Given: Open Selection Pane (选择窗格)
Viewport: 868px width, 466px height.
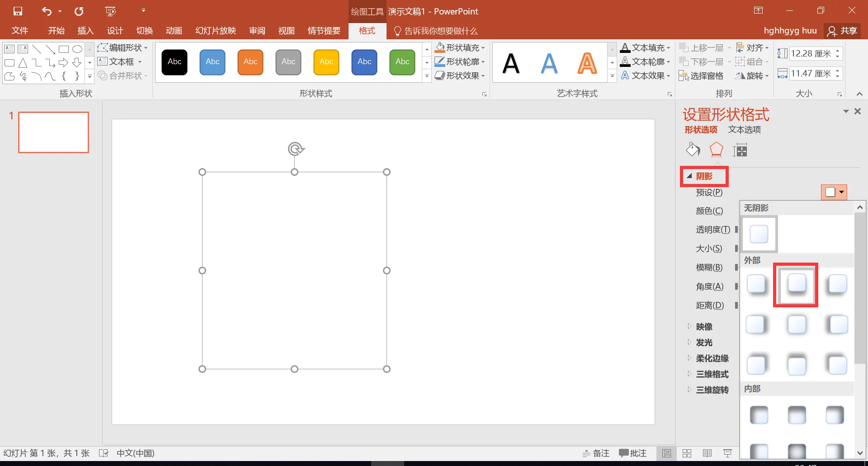Looking at the screenshot, I should [x=701, y=76].
